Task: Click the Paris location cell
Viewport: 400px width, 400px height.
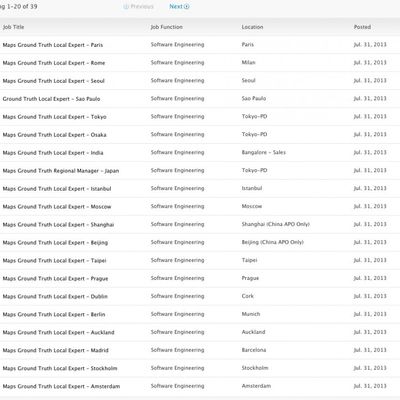Action: click(x=248, y=45)
